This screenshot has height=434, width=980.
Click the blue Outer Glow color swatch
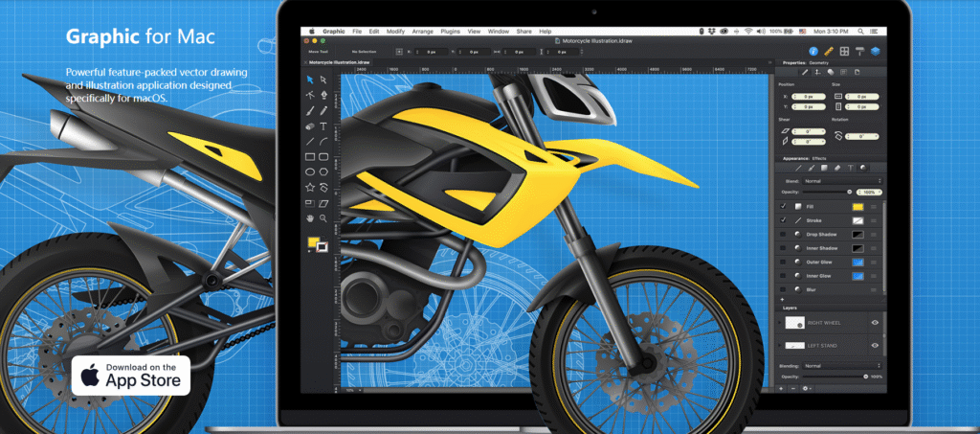coord(858,262)
